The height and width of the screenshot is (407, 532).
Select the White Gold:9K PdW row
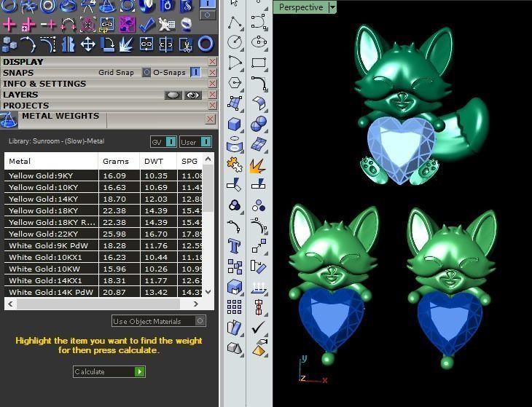pos(103,245)
